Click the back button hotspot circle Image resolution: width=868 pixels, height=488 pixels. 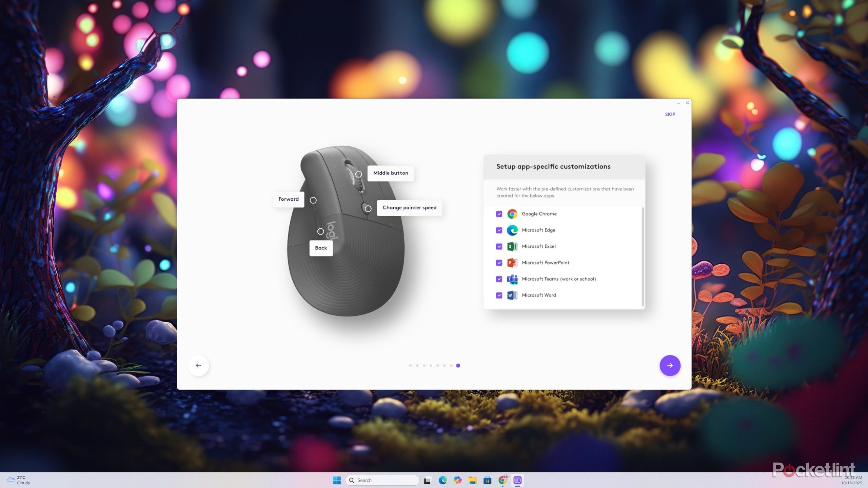point(320,231)
